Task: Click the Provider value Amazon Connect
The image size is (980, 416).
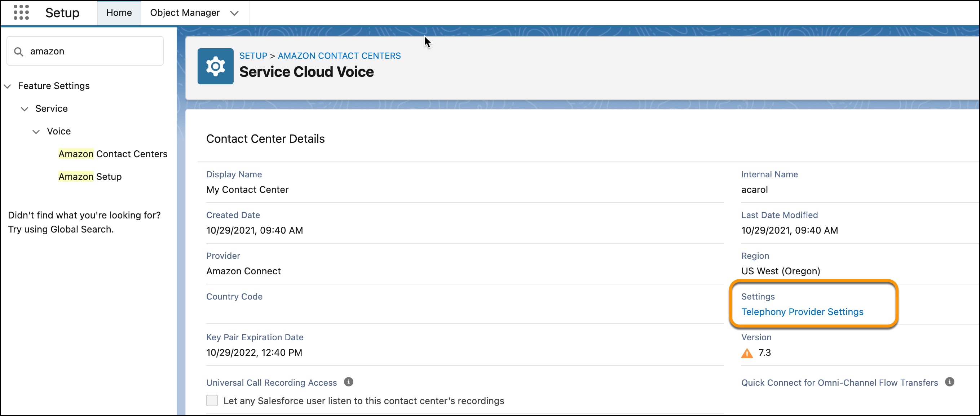Action: (243, 271)
